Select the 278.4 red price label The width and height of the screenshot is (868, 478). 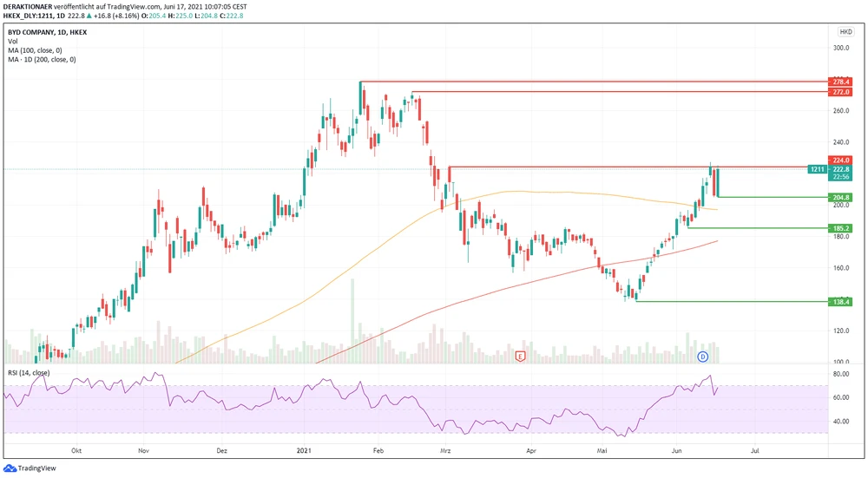(x=842, y=82)
